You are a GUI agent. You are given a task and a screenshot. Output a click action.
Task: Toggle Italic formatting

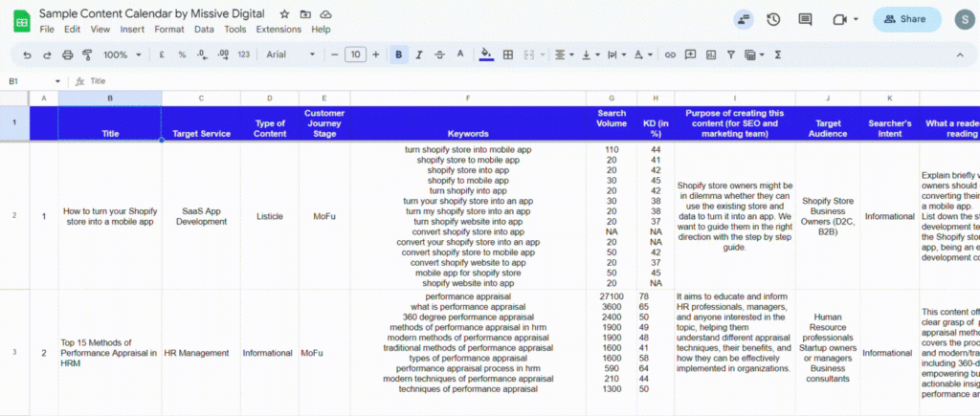coord(419,55)
